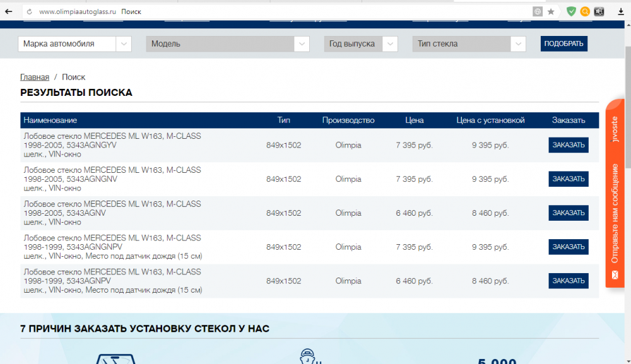
Task: Click the translate globe icon in address bar
Action: (x=538, y=11)
